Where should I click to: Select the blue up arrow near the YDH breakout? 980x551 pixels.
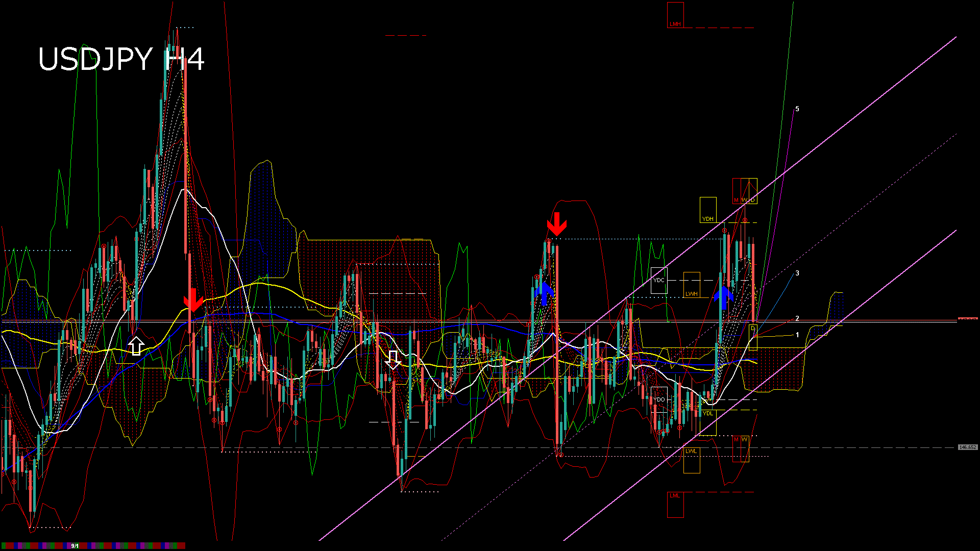coord(724,298)
